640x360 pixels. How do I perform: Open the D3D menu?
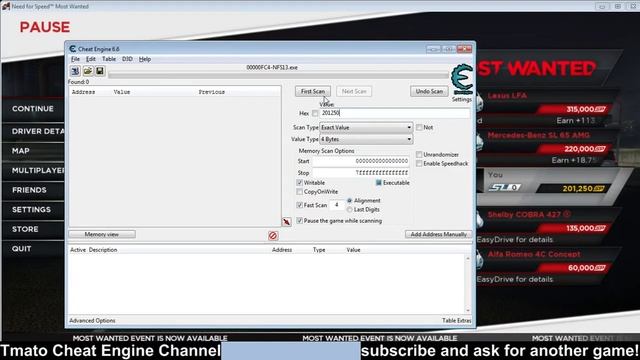tap(127, 59)
